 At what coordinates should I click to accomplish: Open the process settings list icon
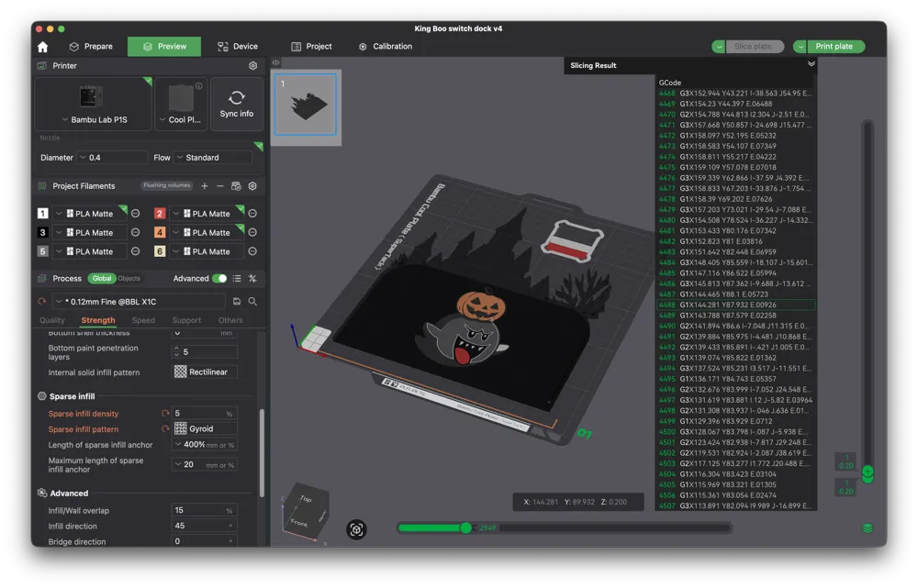tap(237, 279)
